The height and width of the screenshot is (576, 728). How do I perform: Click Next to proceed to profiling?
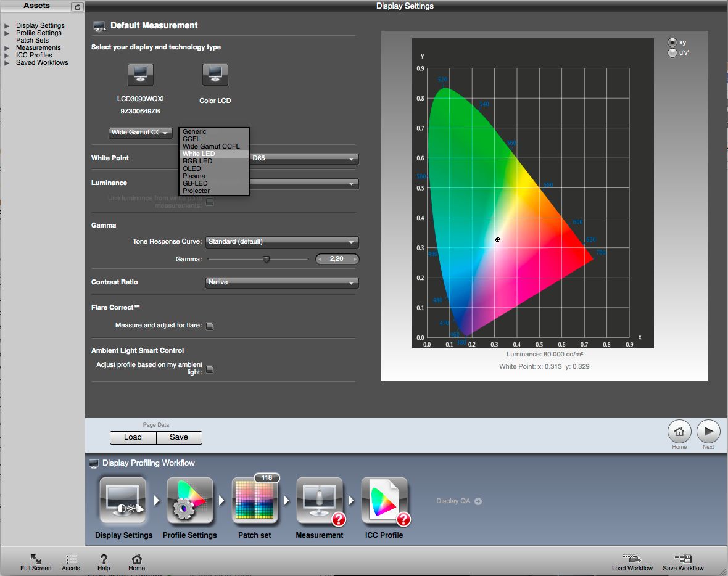coord(708,432)
